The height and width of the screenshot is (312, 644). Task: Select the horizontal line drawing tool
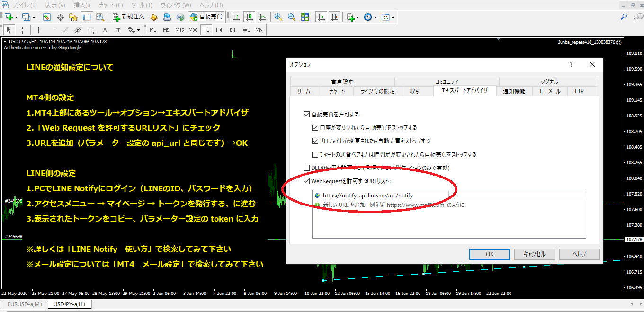coord(52,30)
